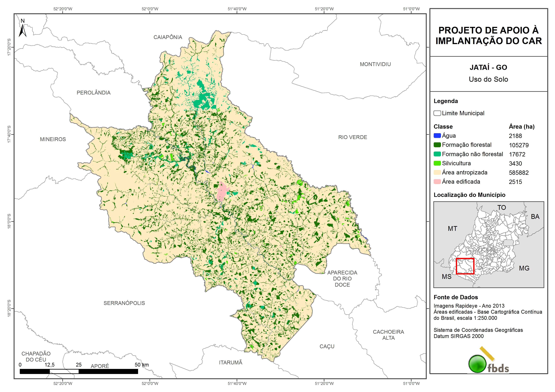555x392 pixels.
Task: Click the TO state label in inset
Action: coord(502,207)
